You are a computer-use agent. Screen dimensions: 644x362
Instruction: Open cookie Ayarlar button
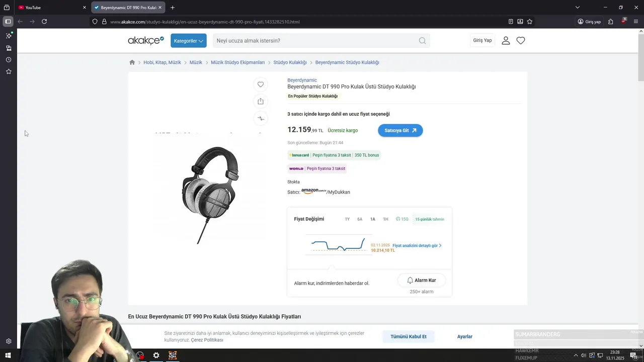(465, 336)
